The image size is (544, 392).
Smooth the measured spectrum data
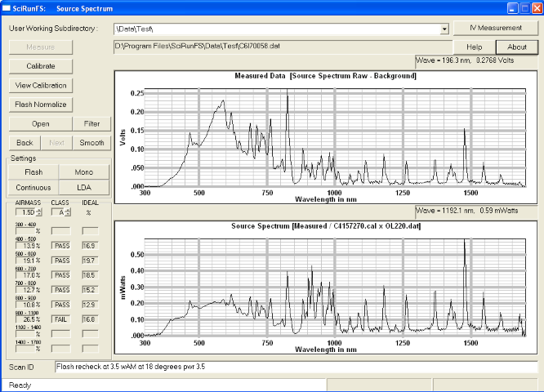coord(91,142)
